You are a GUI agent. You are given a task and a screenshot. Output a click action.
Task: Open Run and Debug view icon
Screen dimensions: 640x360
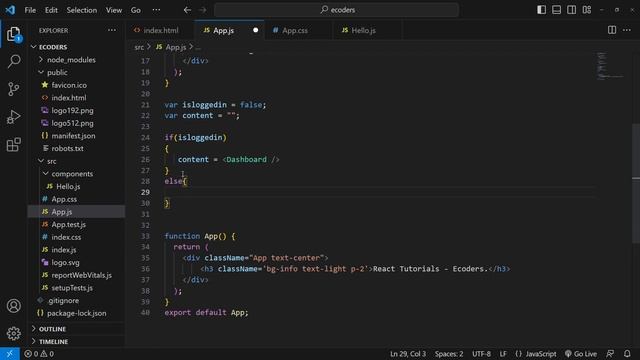[x=13, y=117]
